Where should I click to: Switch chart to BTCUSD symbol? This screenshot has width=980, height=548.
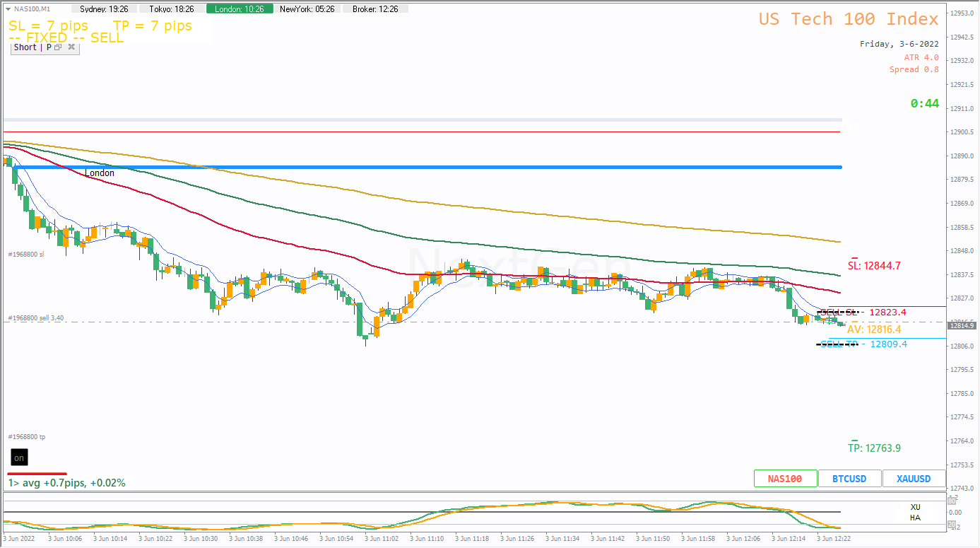(x=849, y=479)
